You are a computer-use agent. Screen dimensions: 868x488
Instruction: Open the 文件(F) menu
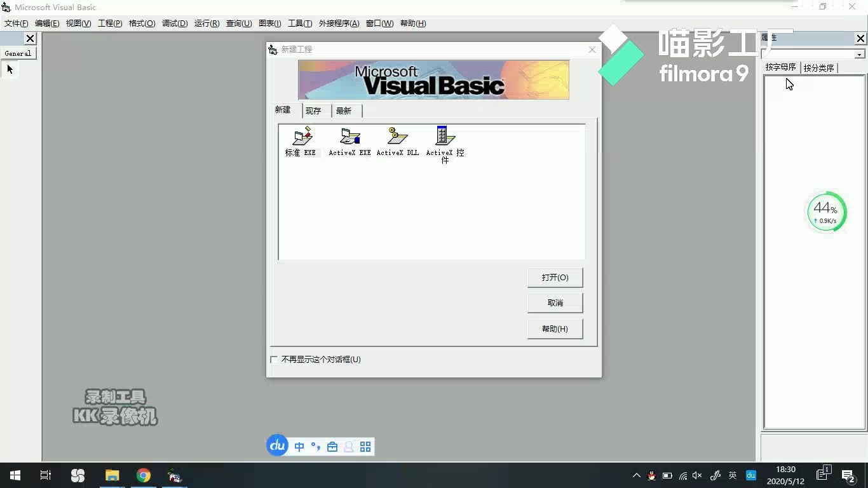pos(17,24)
